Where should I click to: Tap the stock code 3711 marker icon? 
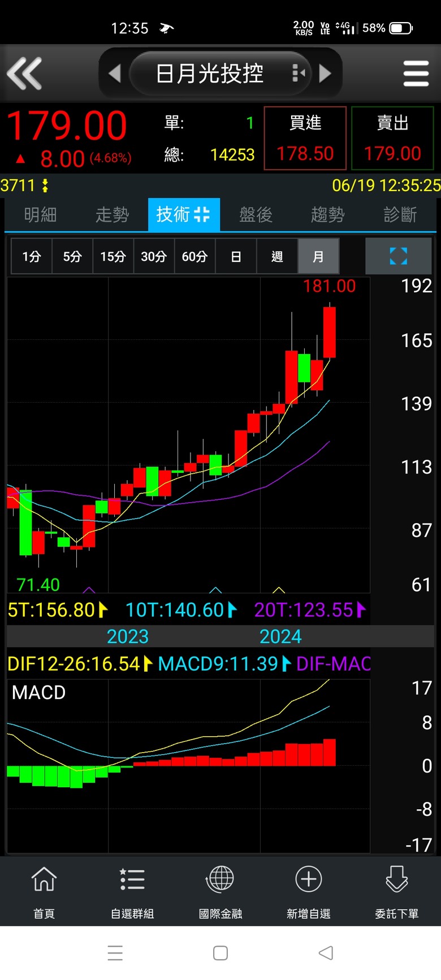pyautogui.click(x=45, y=185)
